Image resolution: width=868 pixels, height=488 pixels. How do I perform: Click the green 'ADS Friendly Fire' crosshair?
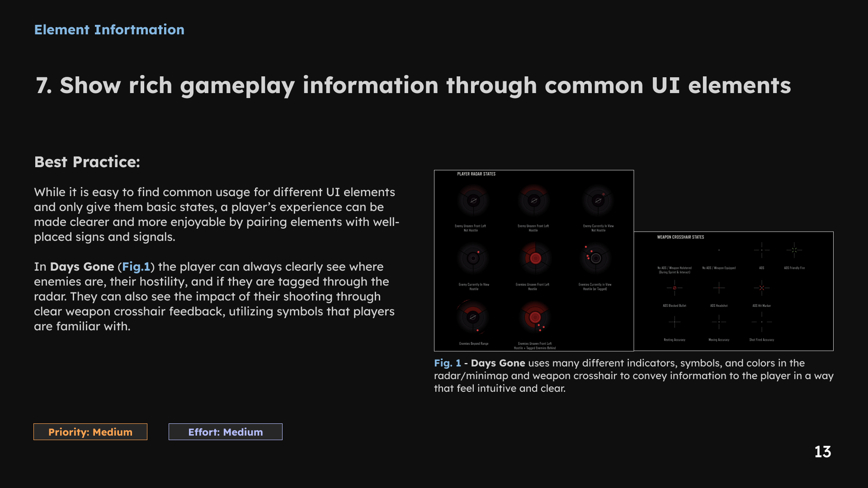click(x=794, y=250)
